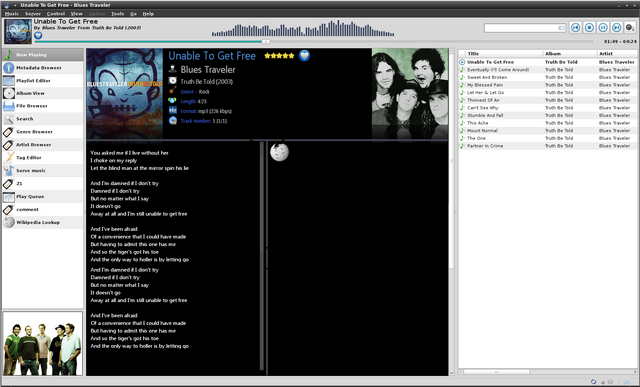Click Truth Be Told (2003) album link
Viewport: 640px width, 387px height.
point(207,81)
